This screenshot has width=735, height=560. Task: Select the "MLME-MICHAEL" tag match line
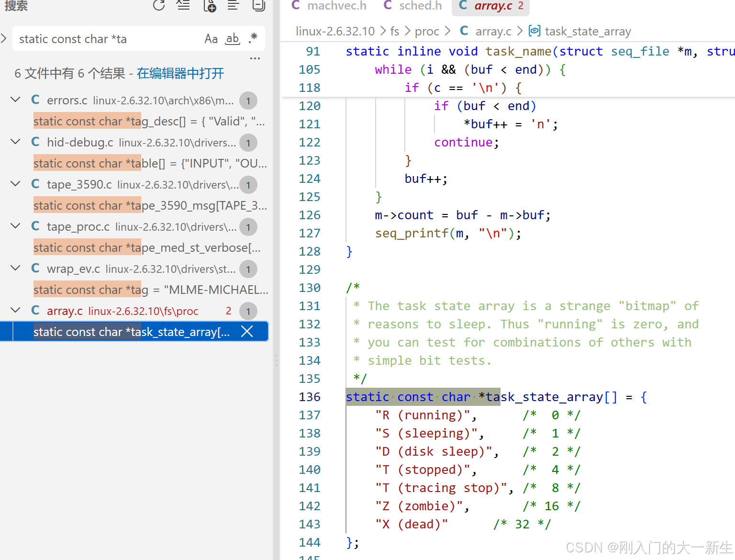pyautogui.click(x=151, y=290)
